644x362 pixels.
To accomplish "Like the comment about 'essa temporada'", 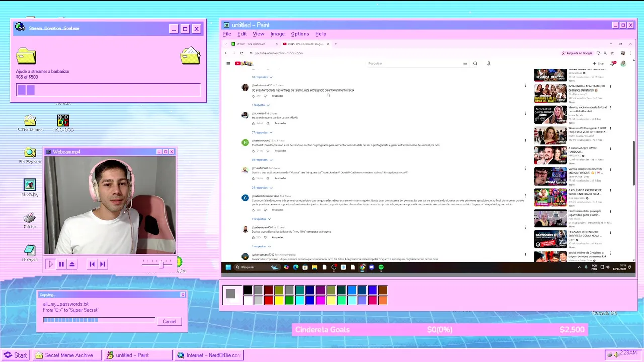I will [253, 96].
